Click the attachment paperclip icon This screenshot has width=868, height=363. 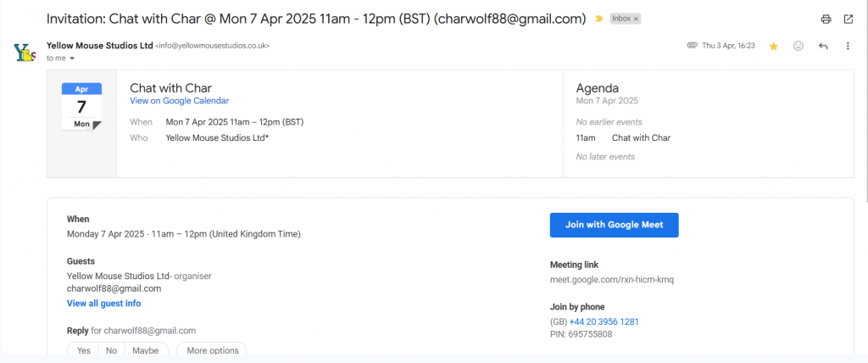tap(692, 46)
